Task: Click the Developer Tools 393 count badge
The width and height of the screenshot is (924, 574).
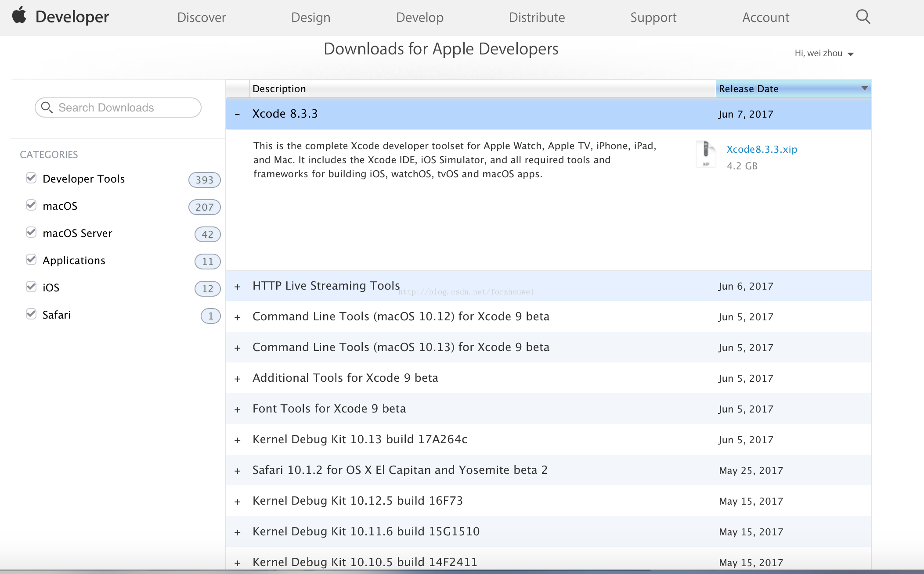Action: [205, 180]
